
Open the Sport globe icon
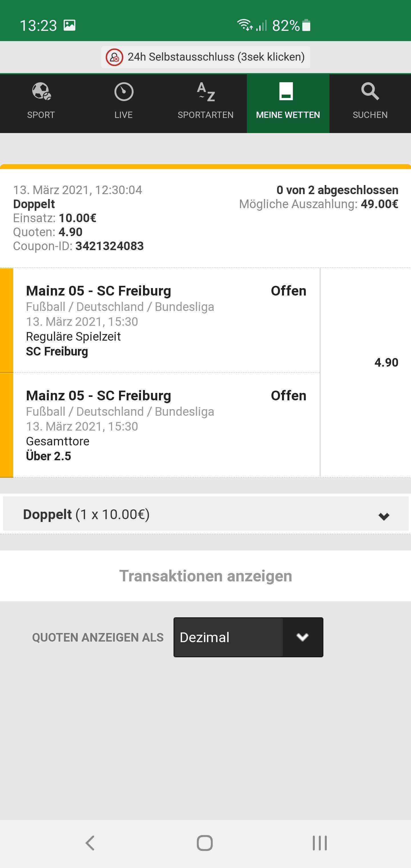pyautogui.click(x=41, y=91)
